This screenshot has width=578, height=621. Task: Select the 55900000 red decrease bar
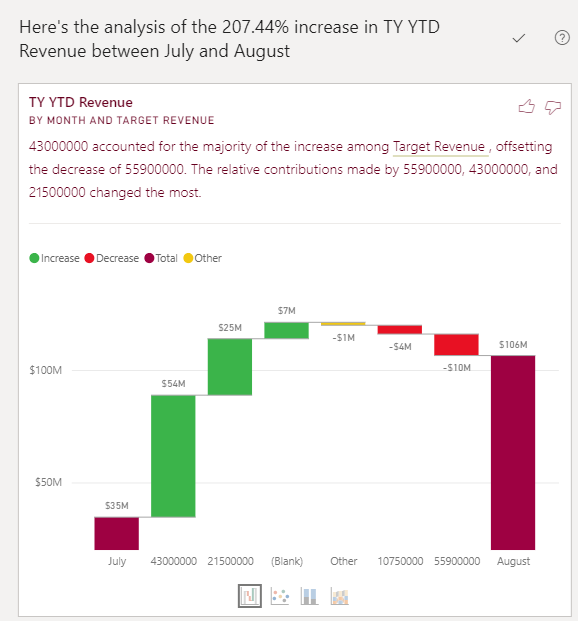456,345
